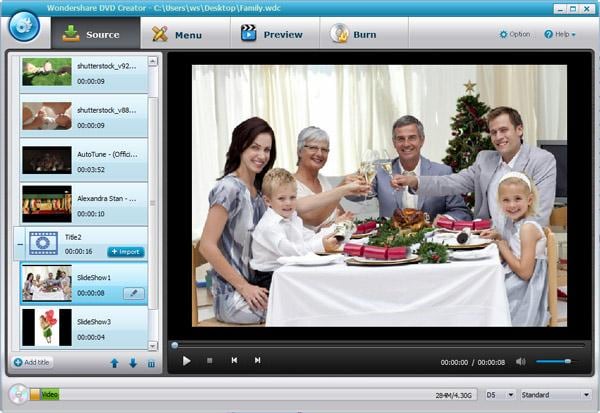Play the preview video
600x413 pixels.
tap(186, 361)
